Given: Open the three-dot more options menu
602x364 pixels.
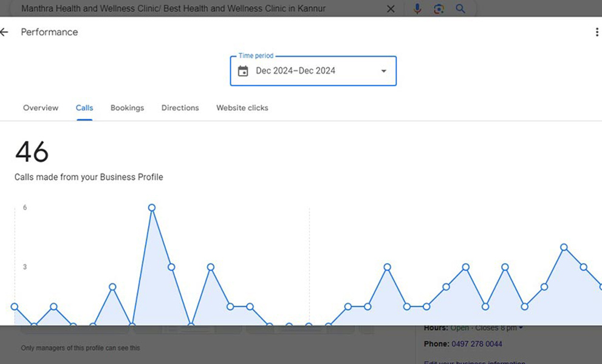Looking at the screenshot, I should click(597, 32).
